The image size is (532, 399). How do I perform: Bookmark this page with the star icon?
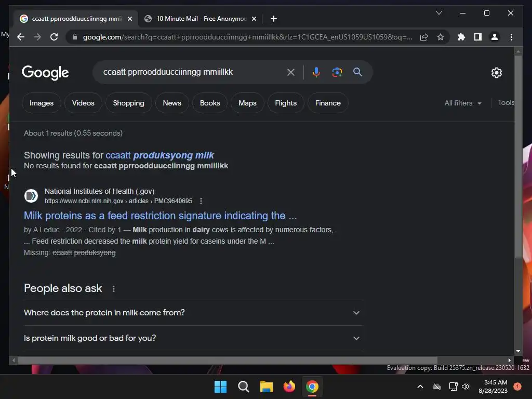(x=441, y=37)
